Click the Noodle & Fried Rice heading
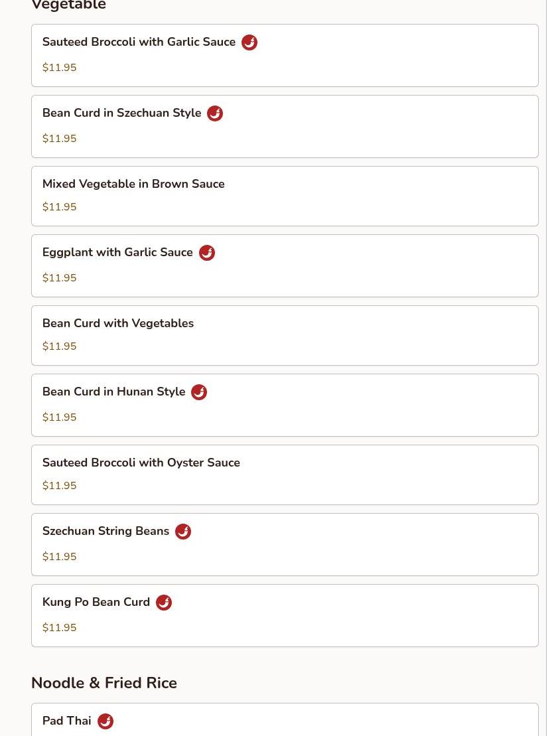Screen dimensions: 560x736 104,683
